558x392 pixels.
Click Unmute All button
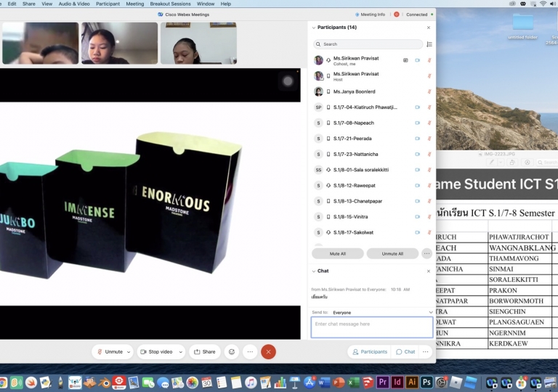point(392,253)
